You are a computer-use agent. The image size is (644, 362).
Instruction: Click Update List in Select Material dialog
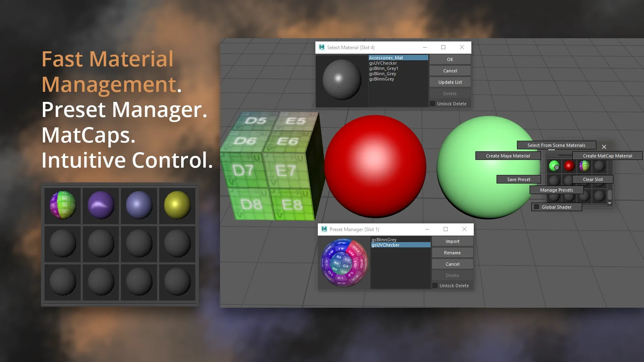(450, 82)
